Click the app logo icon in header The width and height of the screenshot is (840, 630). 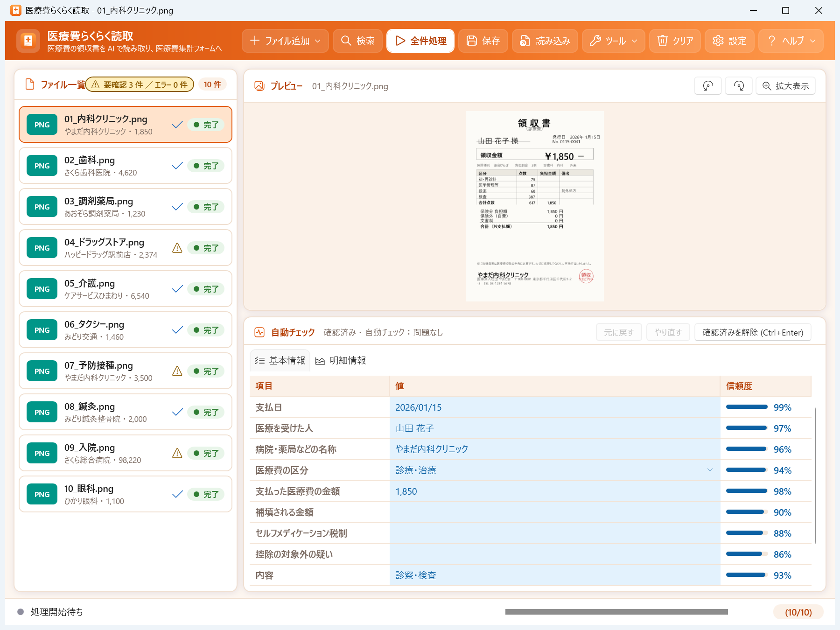click(28, 41)
